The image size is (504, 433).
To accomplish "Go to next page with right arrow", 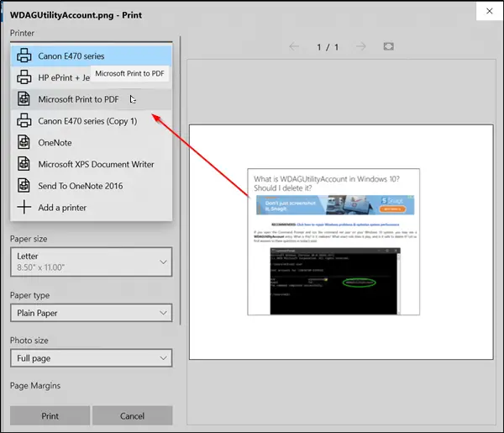I will 361,46.
